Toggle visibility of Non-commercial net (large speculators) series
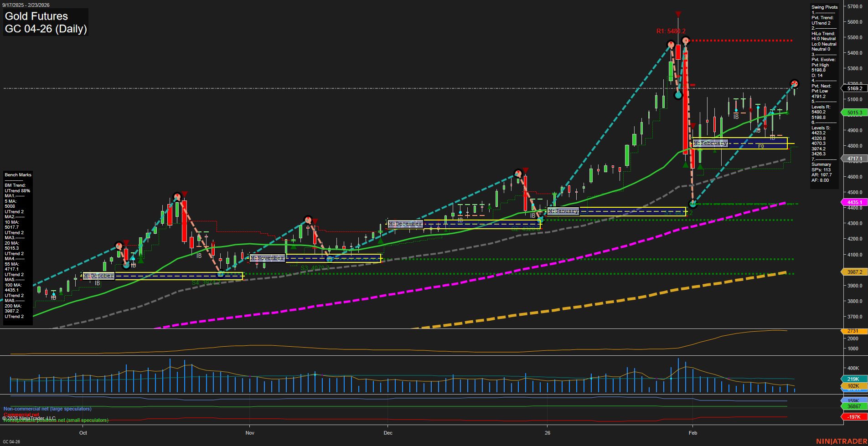 pyautogui.click(x=47, y=409)
